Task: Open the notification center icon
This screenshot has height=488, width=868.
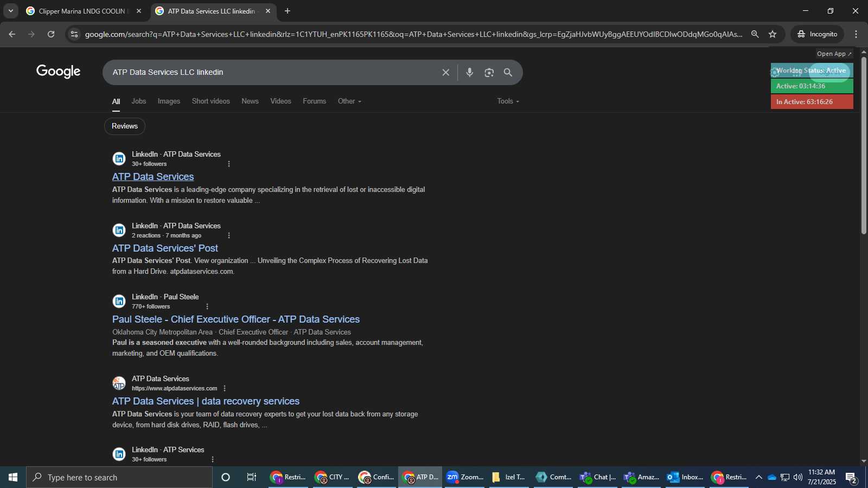Action: coord(851,478)
